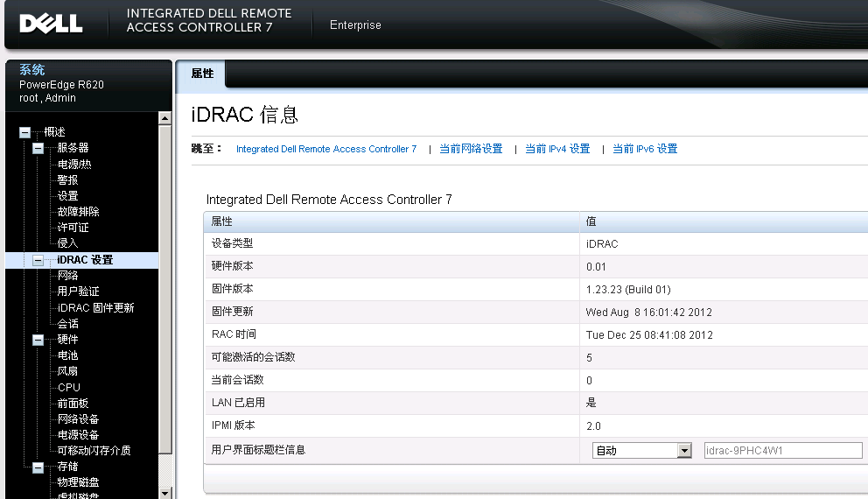The image size is (868, 499).
Task: Open 概述 in the navigation tree
Action: click(x=55, y=132)
